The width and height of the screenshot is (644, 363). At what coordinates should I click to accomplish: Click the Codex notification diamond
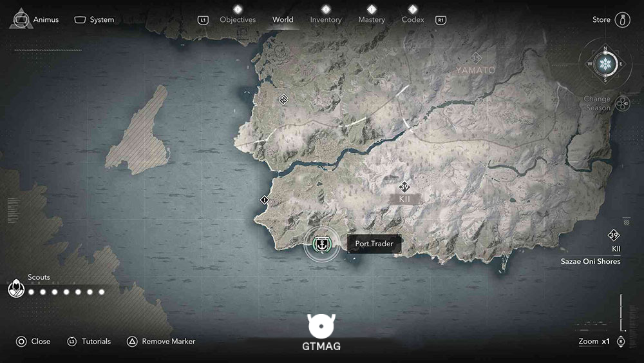coord(413,9)
